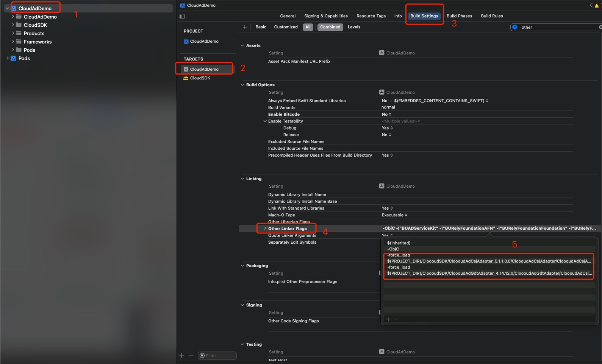Screen dimensions: 602x364
Task: Add a target with bottom plus button
Action: point(182,356)
